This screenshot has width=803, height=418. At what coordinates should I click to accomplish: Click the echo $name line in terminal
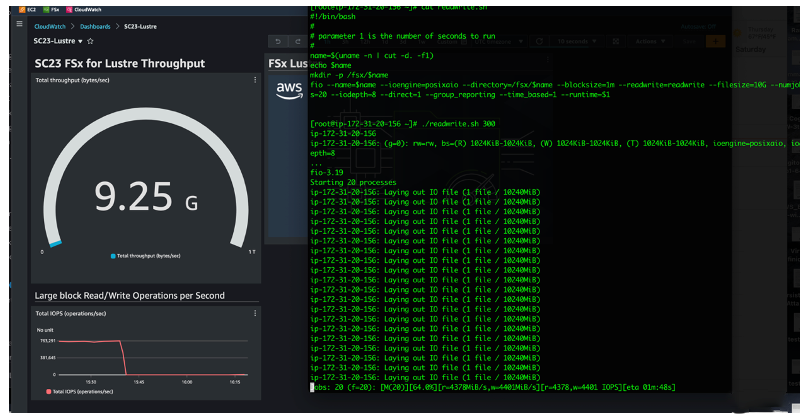pos(331,66)
